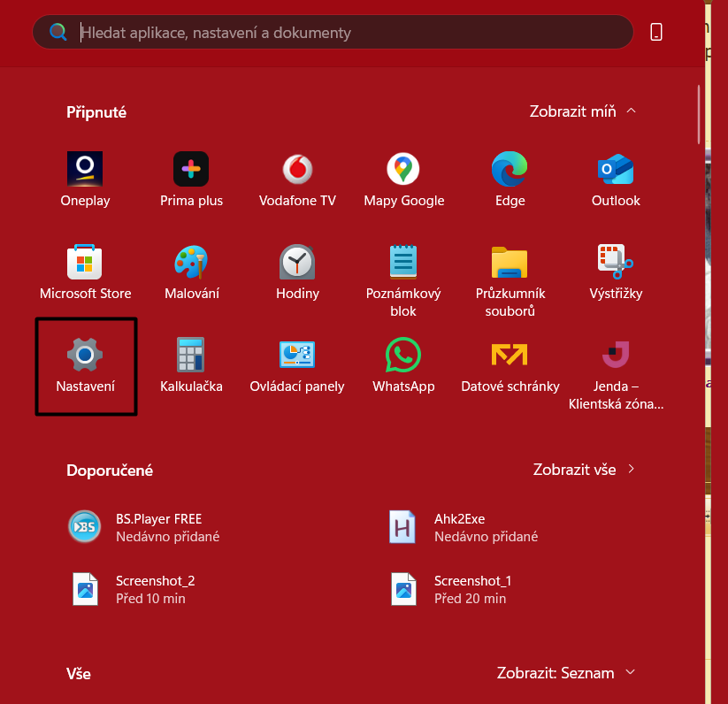This screenshot has width=728, height=704.
Task: Open the phone link icon beside search
Action: [655, 31]
